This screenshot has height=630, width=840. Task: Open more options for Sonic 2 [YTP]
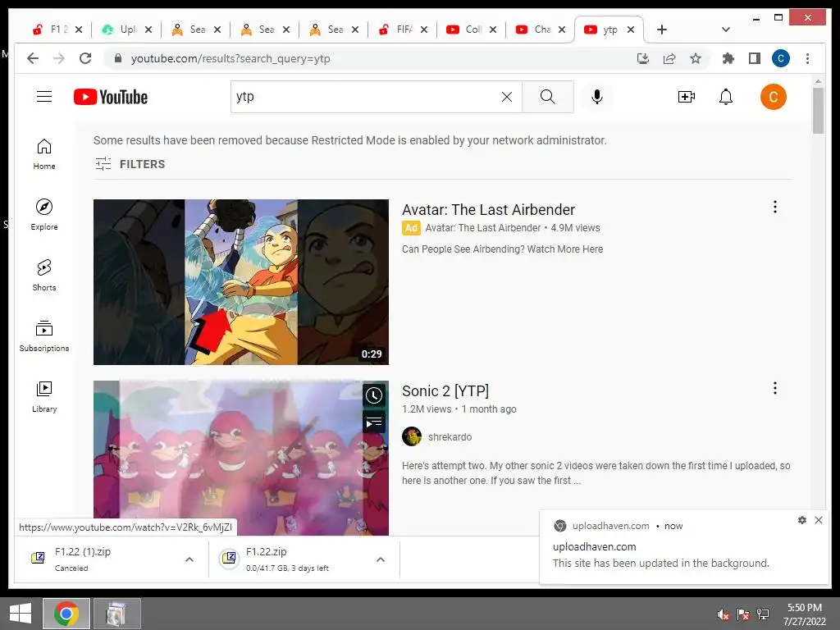774,388
